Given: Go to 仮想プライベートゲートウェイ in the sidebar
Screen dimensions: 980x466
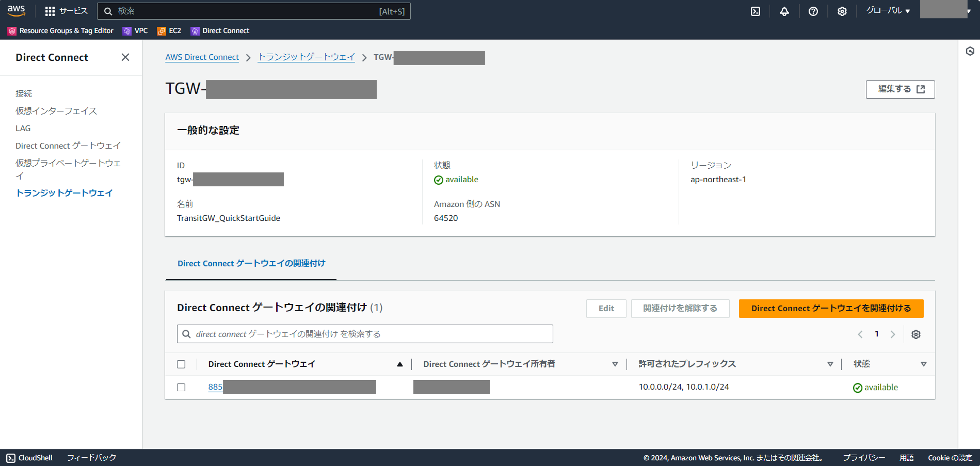Looking at the screenshot, I should point(68,169).
